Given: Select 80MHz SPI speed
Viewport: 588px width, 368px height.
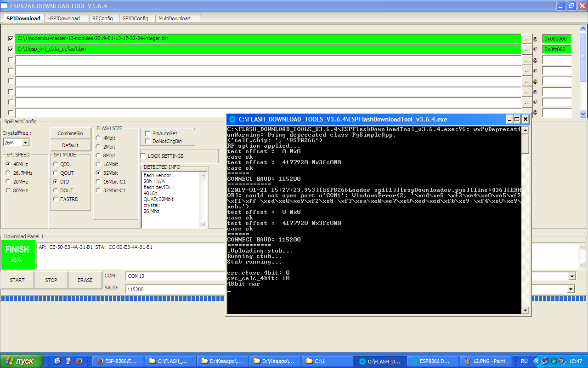Looking at the screenshot, I should point(8,190).
